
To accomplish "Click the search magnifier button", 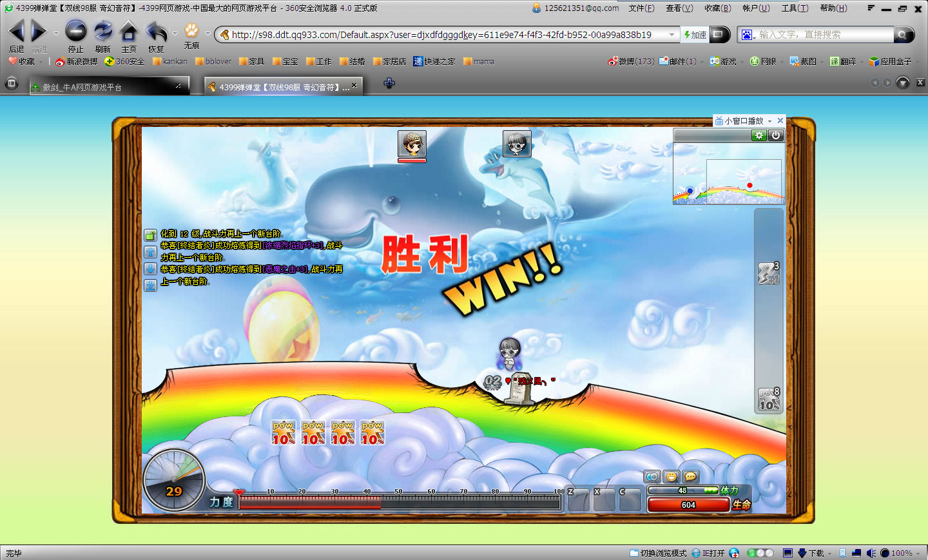I will tap(904, 35).
